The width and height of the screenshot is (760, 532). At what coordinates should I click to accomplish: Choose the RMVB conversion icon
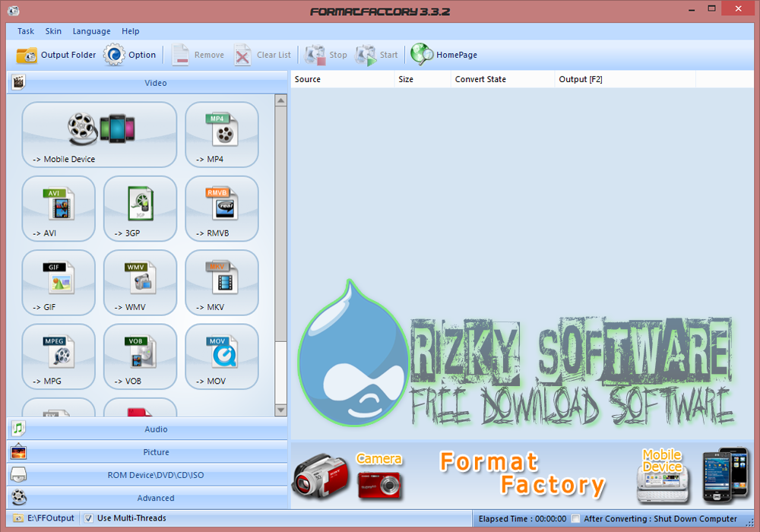(x=221, y=209)
